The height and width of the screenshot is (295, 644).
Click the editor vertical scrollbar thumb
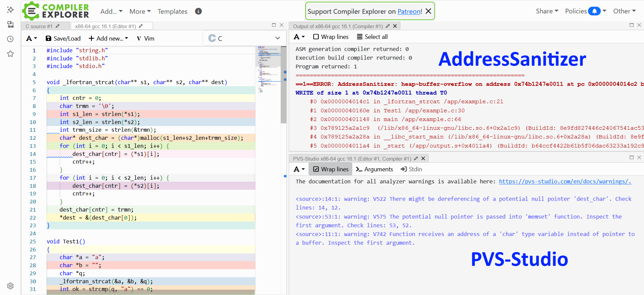284,85
